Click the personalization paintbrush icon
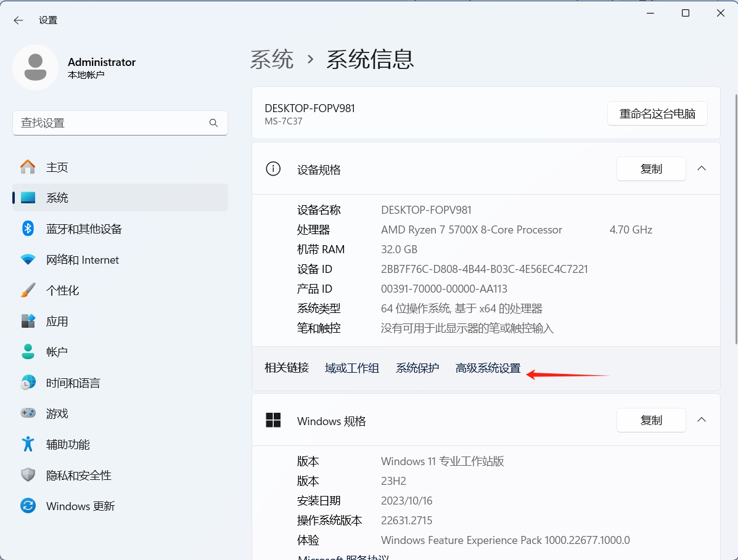This screenshot has height=560, width=738. click(x=28, y=290)
